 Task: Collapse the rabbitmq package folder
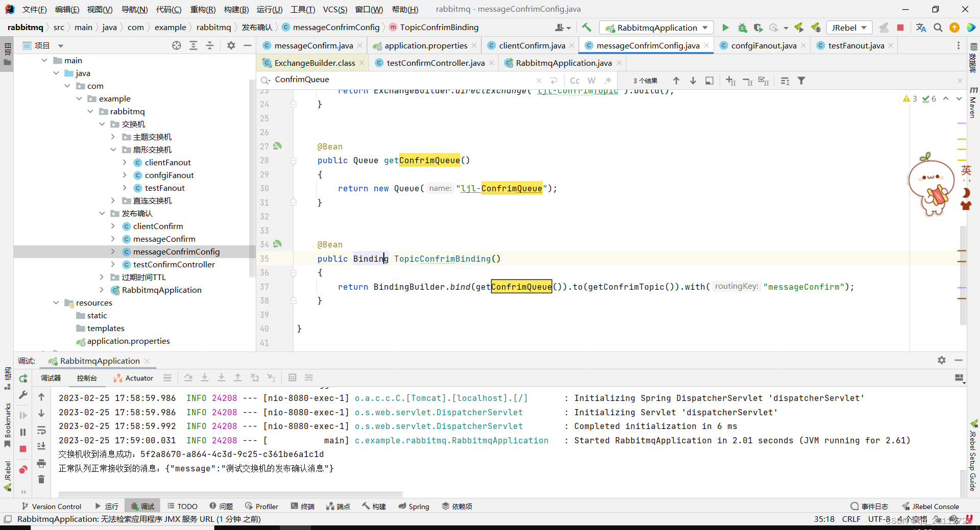(x=90, y=111)
